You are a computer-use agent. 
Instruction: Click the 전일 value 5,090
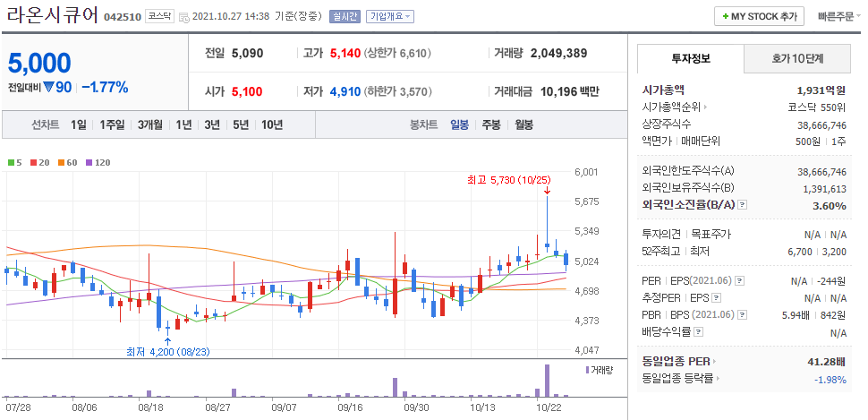click(x=248, y=54)
